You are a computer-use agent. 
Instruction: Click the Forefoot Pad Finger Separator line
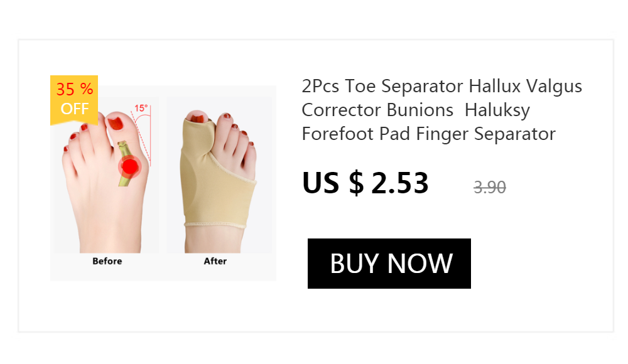point(428,134)
